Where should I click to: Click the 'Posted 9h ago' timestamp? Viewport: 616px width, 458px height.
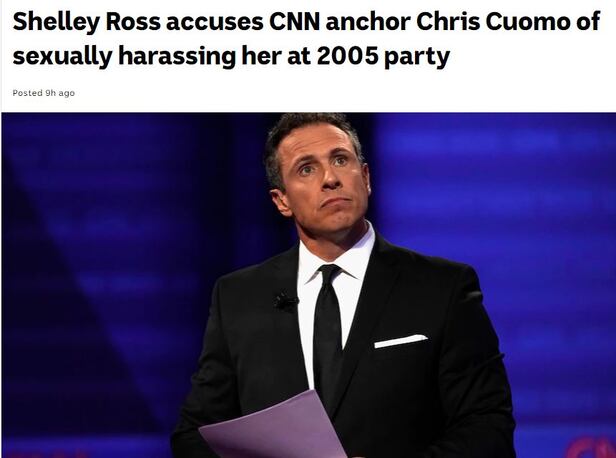pos(44,93)
